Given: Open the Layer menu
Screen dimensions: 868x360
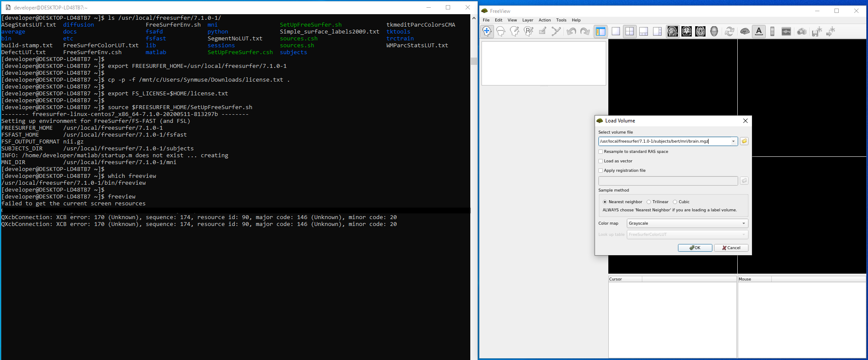Looking at the screenshot, I should [528, 20].
